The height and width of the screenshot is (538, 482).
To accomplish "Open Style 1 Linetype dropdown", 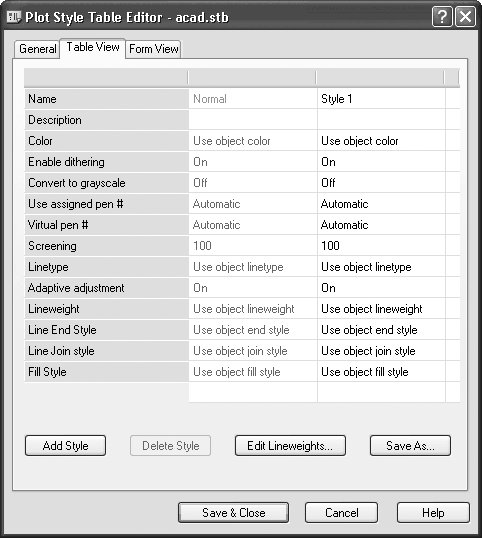I will [381, 267].
